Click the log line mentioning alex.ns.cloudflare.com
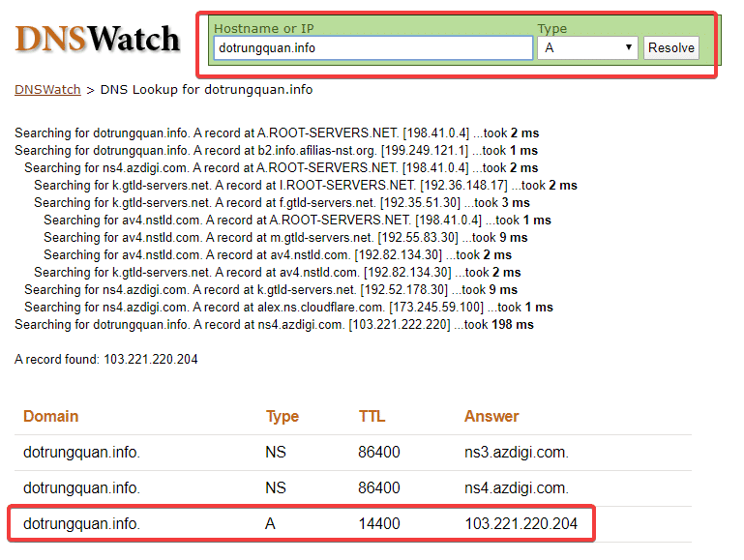This screenshot has height=560, width=744. coord(288,307)
